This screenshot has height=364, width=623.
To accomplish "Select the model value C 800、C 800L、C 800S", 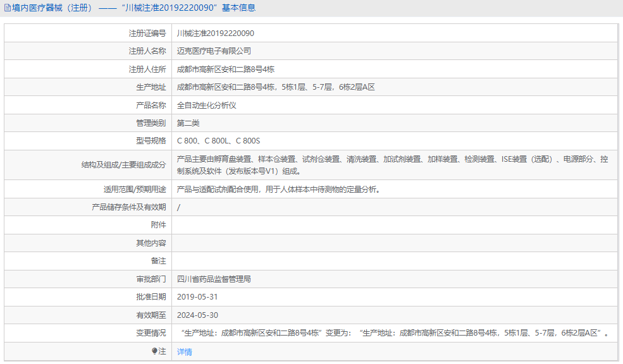I will pos(219,141).
